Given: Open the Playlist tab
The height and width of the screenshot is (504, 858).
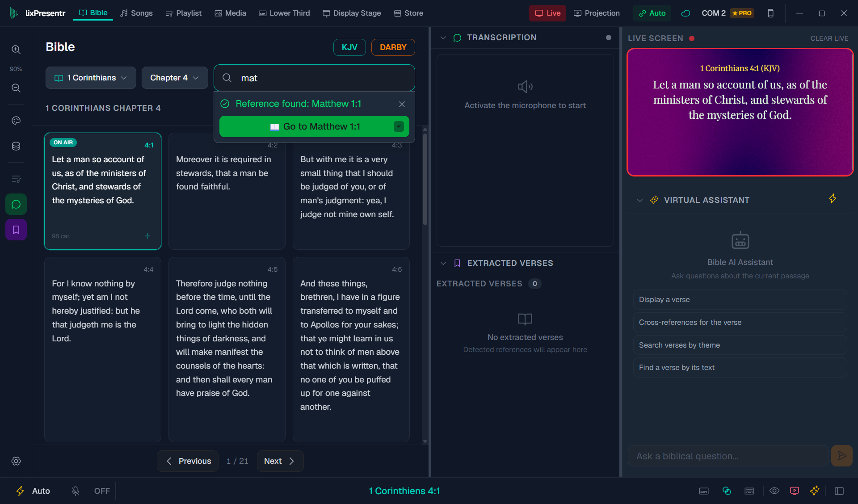Looking at the screenshot, I should coord(184,13).
